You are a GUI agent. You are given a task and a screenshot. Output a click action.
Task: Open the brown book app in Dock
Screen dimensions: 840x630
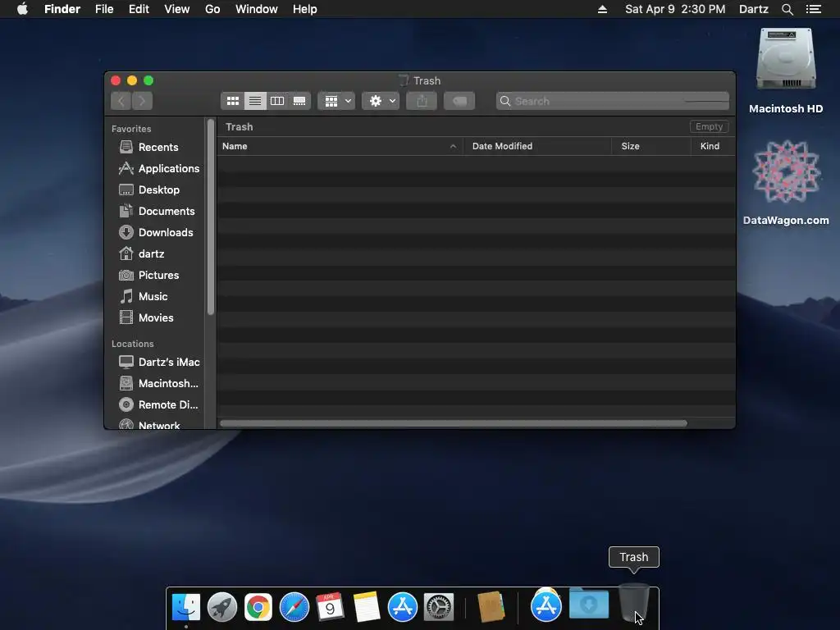coord(491,607)
